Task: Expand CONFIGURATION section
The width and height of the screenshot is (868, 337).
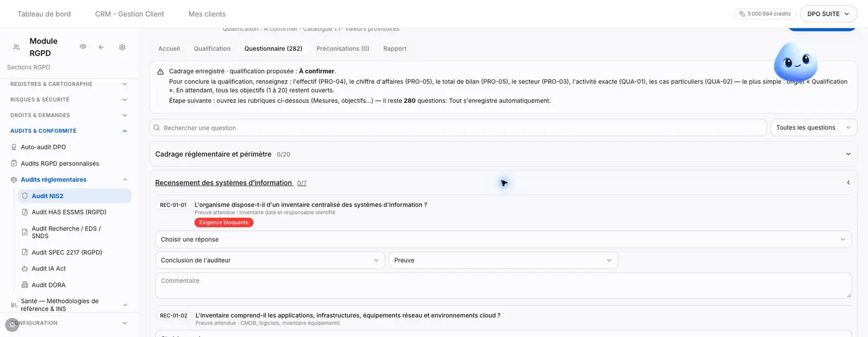Action: [125, 323]
